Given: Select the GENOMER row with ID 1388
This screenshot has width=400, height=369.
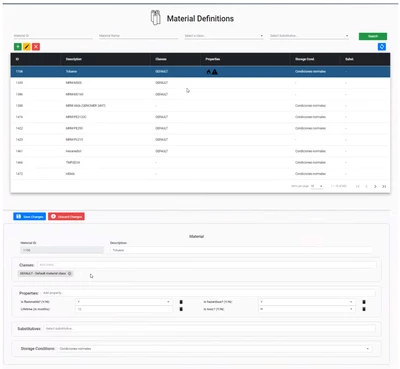Looking at the screenshot, I should [200, 106].
